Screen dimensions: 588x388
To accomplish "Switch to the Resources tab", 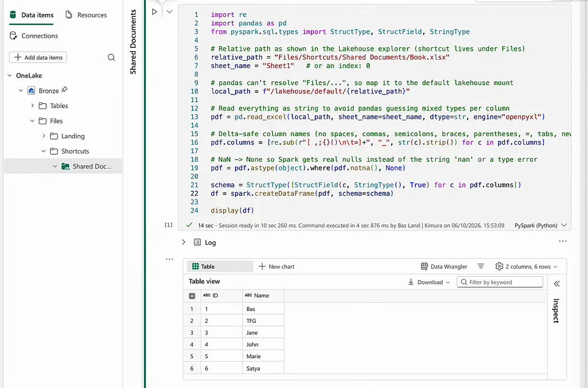I will (x=86, y=15).
